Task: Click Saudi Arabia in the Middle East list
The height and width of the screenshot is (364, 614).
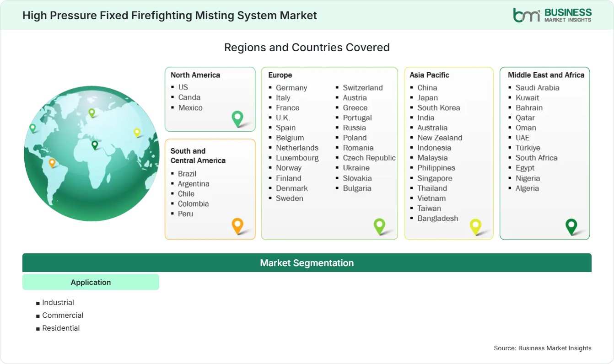Action: point(538,88)
